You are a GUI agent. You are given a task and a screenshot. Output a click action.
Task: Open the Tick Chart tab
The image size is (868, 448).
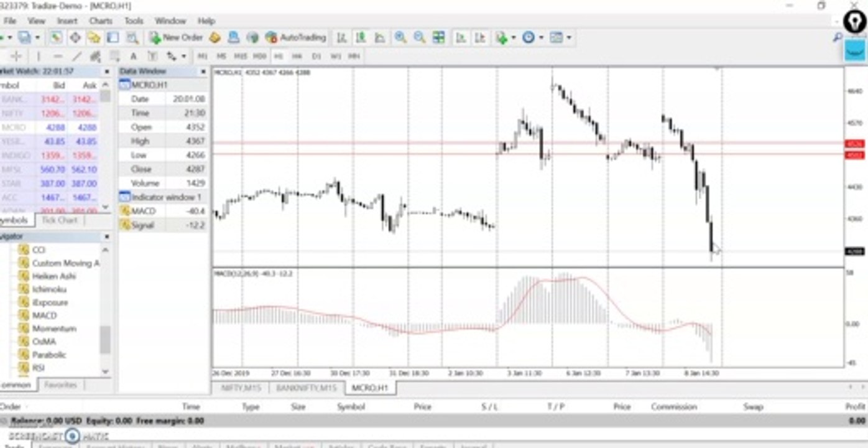point(60,220)
